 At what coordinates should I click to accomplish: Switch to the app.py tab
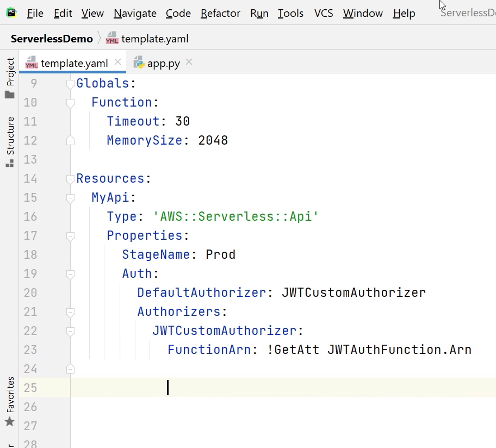tap(163, 63)
